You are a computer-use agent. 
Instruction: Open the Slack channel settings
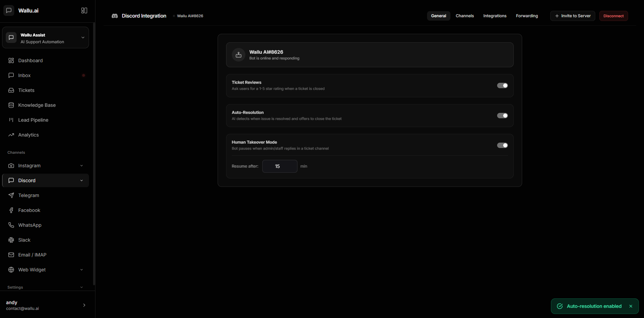point(46,240)
